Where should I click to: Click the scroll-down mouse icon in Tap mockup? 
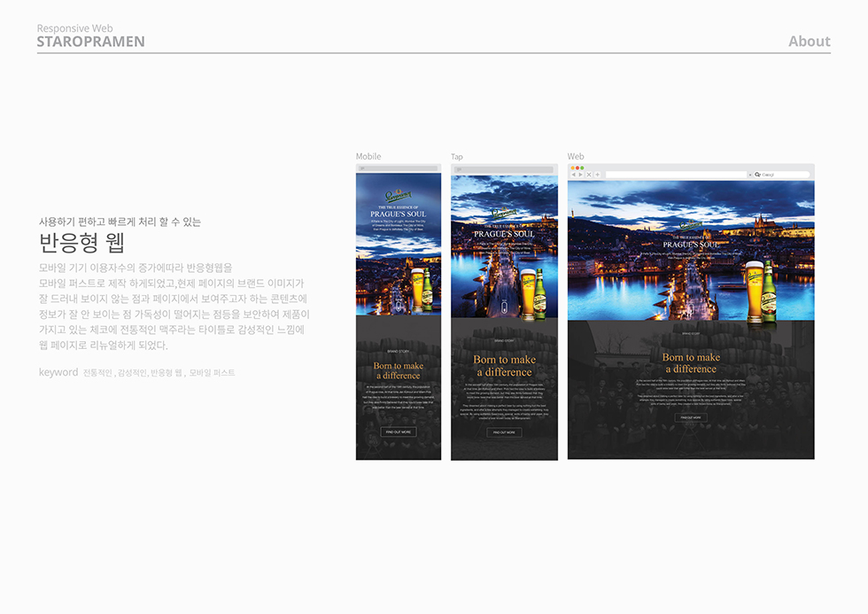click(504, 307)
